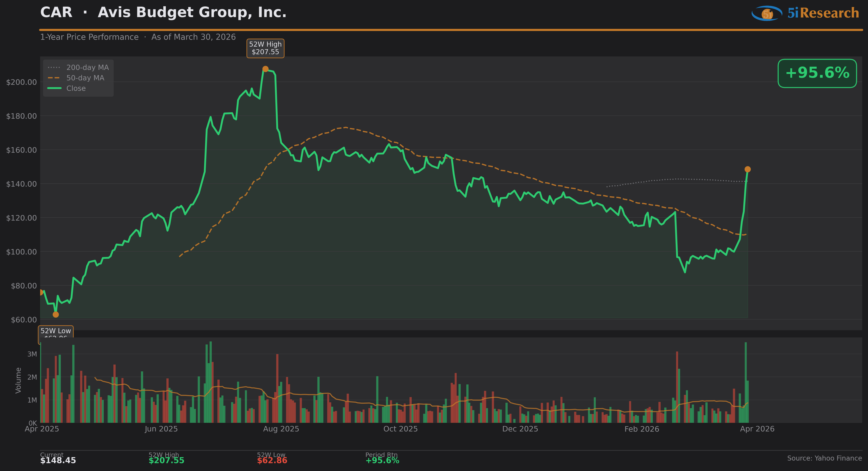Click the 52W High marker dot
The height and width of the screenshot is (471, 868).
tap(265, 69)
